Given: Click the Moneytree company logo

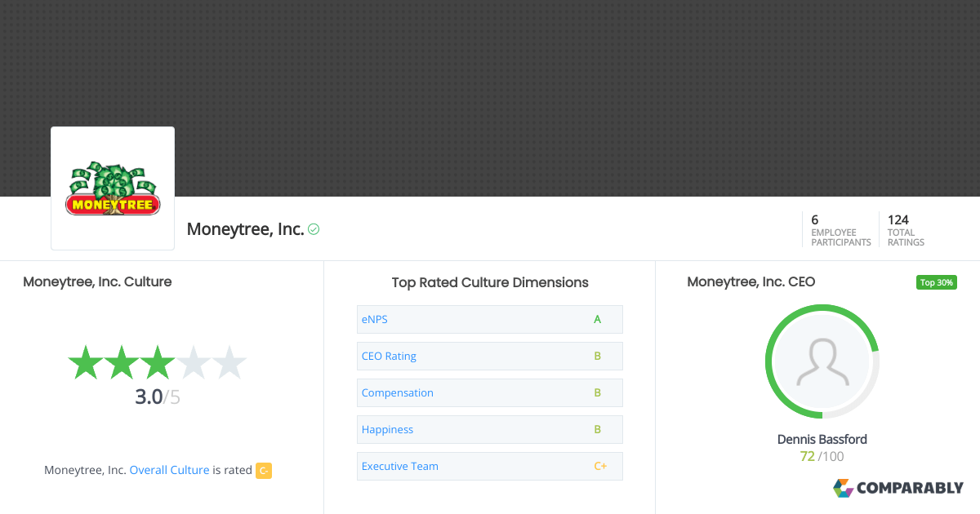Looking at the screenshot, I should click(x=112, y=188).
